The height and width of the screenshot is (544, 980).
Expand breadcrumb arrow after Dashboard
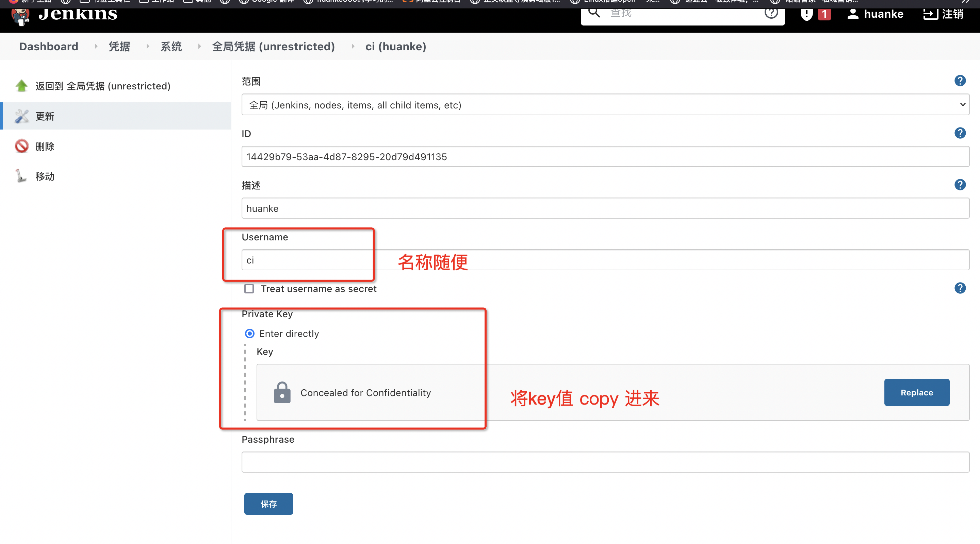click(x=96, y=46)
